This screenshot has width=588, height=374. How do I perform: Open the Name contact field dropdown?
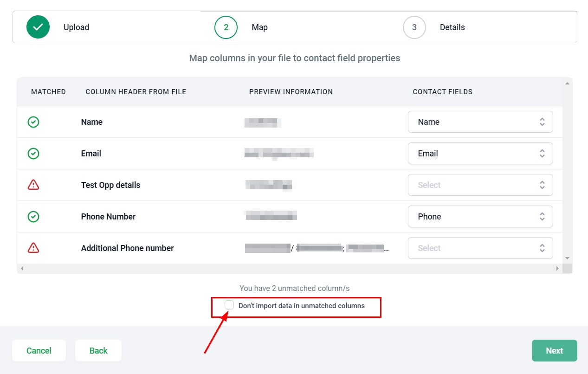pyautogui.click(x=480, y=122)
